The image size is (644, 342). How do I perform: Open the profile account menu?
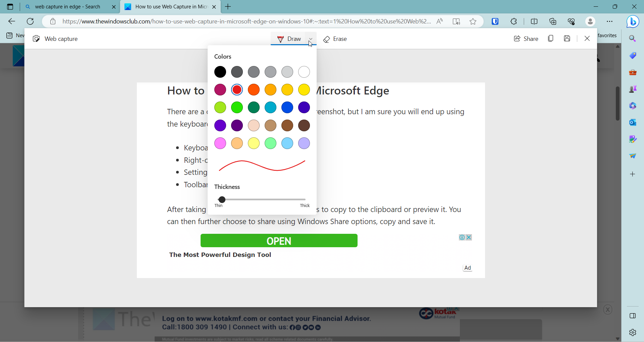[x=590, y=21]
